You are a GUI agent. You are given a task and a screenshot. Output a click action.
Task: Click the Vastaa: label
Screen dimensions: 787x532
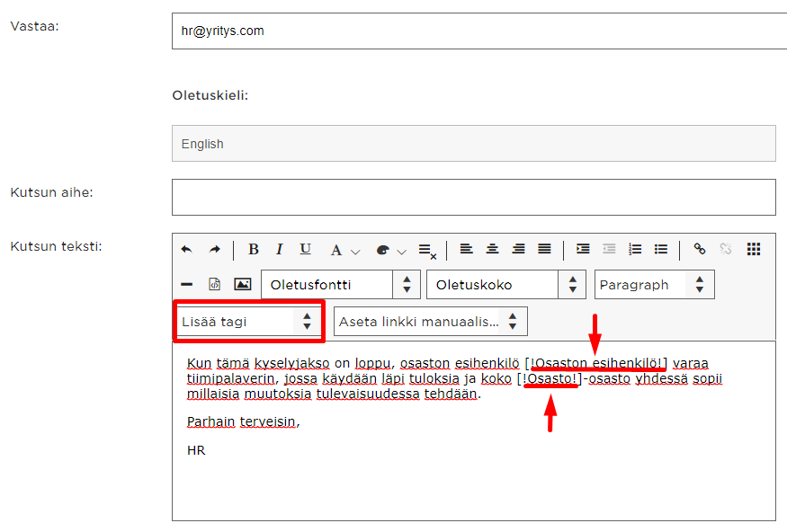click(35, 26)
